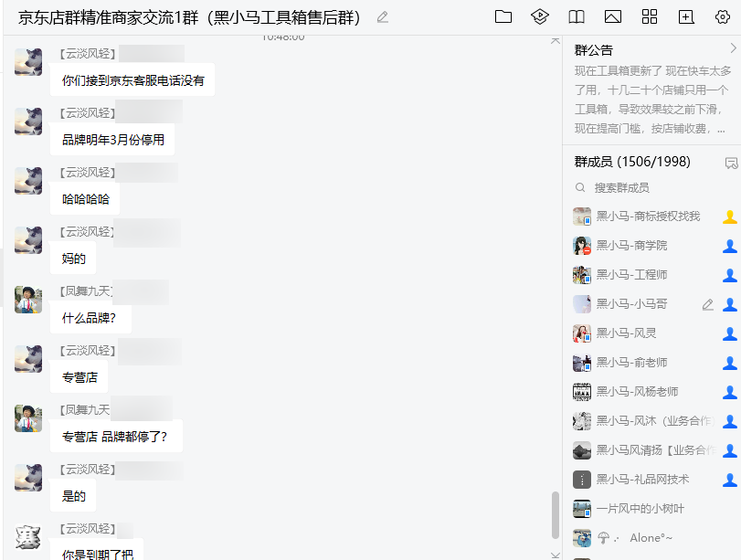
Task: Click the message bubble 妈的
Action: tap(73, 259)
